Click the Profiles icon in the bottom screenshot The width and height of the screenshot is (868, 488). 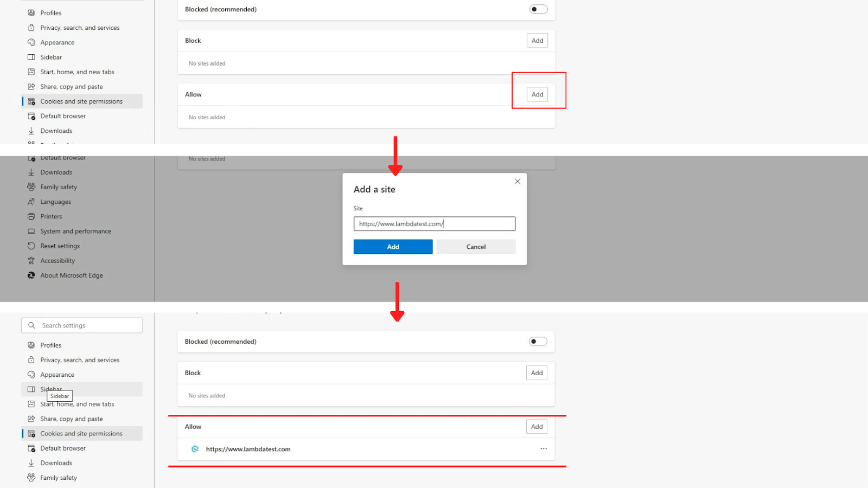point(31,345)
